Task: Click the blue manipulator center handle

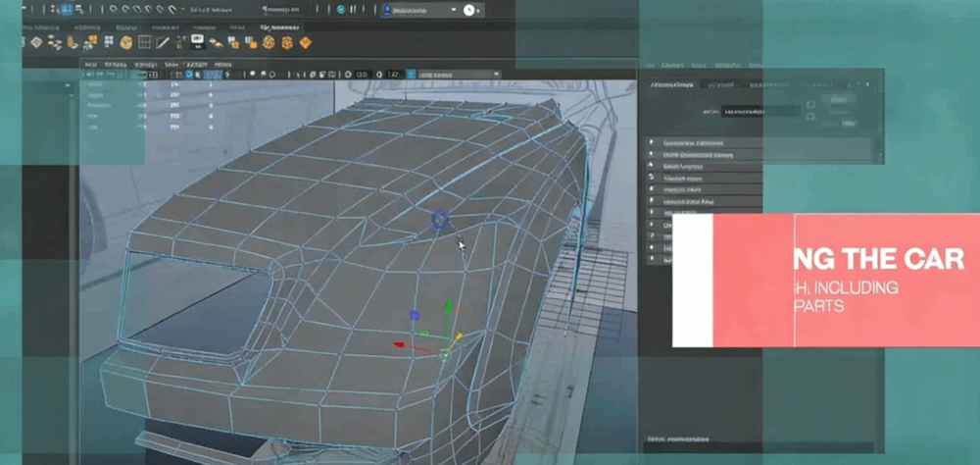Action: pos(414,315)
